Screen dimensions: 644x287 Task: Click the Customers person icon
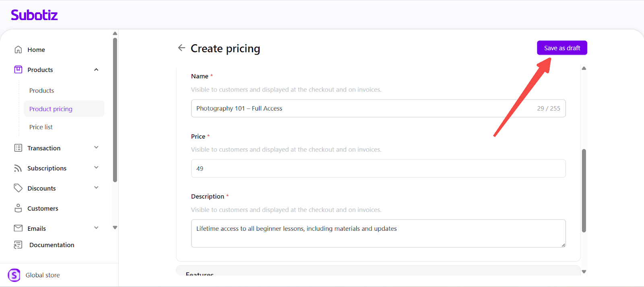[x=18, y=208]
